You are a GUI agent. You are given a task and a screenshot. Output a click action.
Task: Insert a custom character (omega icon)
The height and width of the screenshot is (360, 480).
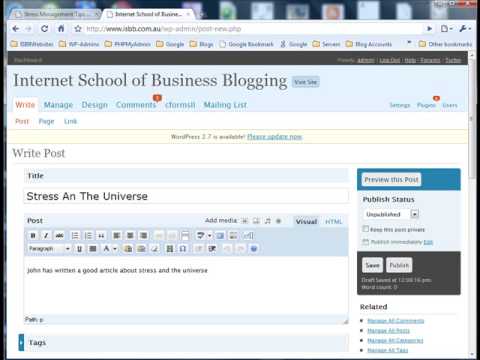click(183, 249)
